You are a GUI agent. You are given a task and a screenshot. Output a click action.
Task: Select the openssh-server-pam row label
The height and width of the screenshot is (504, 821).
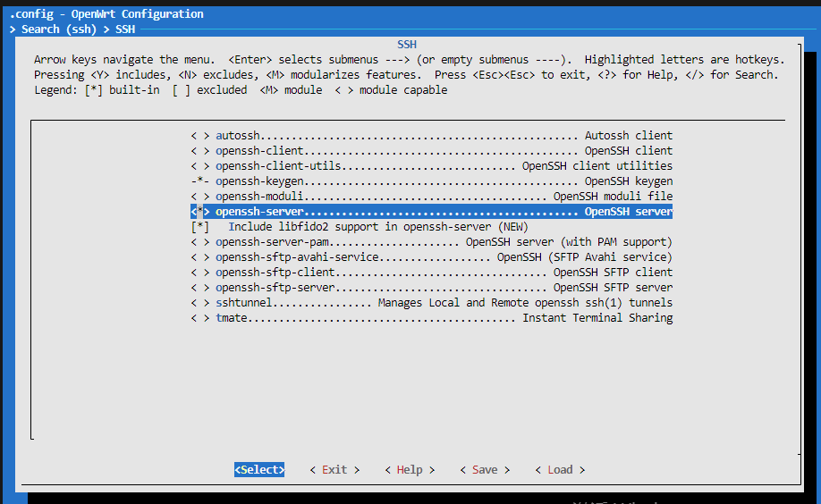[x=272, y=242]
